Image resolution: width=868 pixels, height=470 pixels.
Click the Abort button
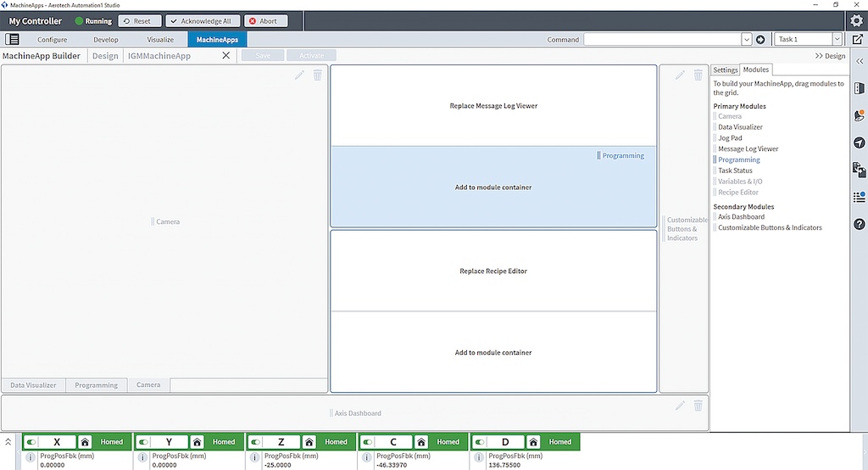266,21
